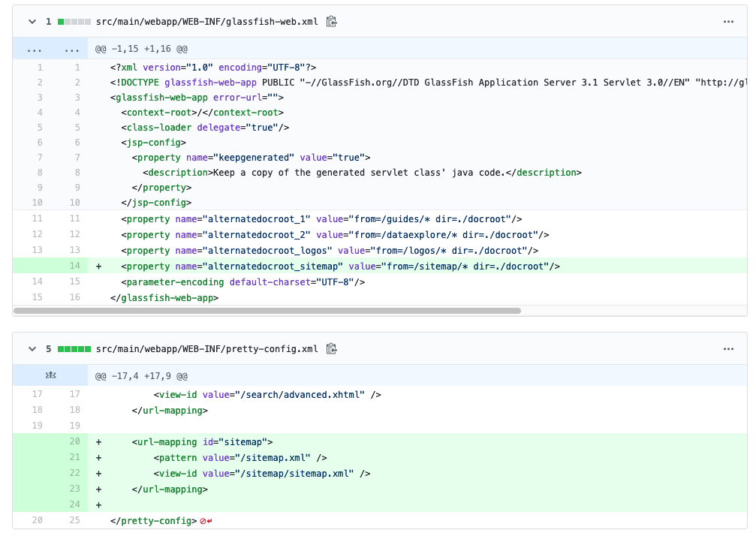Click the green diff stat blocks next to pretty-config.xml
This screenshot has height=539, width=756.
tap(73, 349)
